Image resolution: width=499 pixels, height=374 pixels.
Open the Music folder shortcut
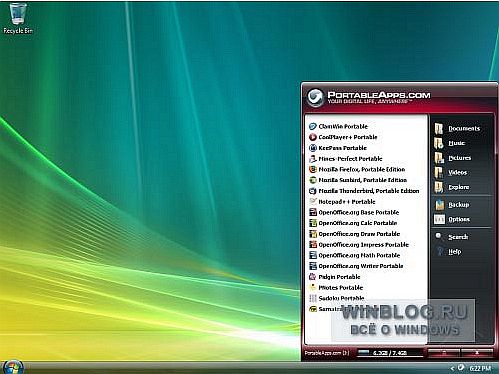(x=450, y=143)
